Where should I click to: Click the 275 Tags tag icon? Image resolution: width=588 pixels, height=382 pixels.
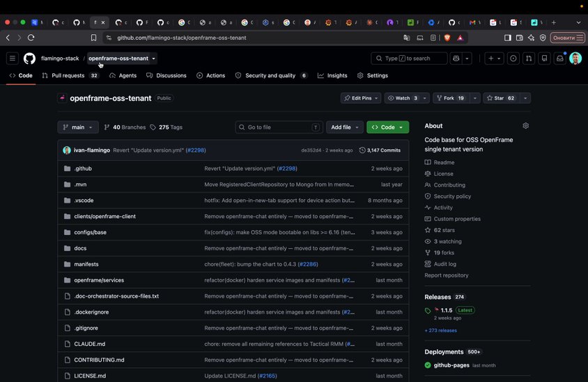point(153,127)
